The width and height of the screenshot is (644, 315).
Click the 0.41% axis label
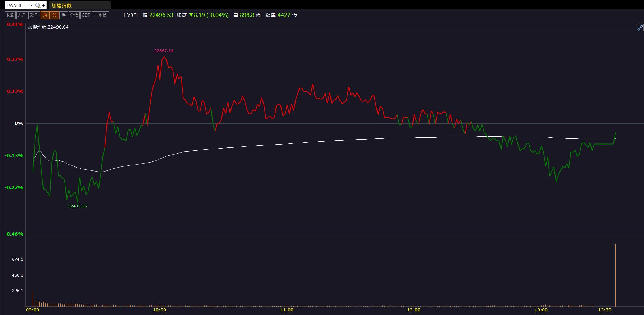click(15, 24)
